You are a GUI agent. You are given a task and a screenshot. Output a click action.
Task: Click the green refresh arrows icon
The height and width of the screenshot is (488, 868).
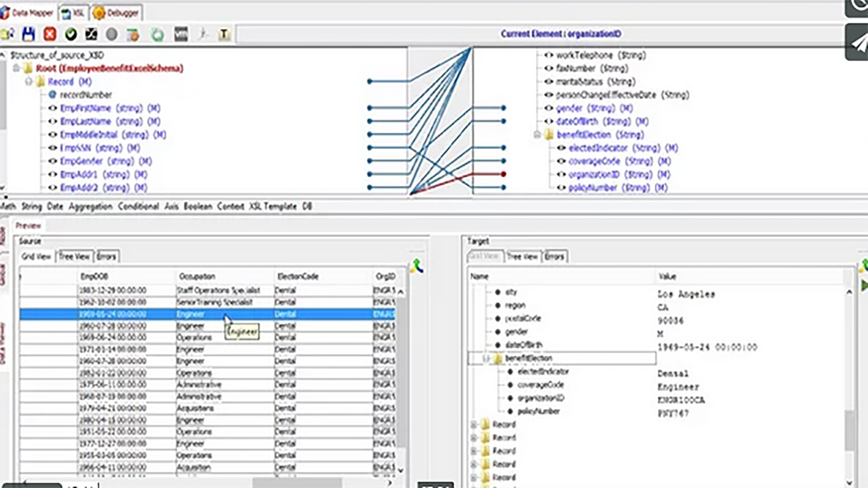click(157, 34)
